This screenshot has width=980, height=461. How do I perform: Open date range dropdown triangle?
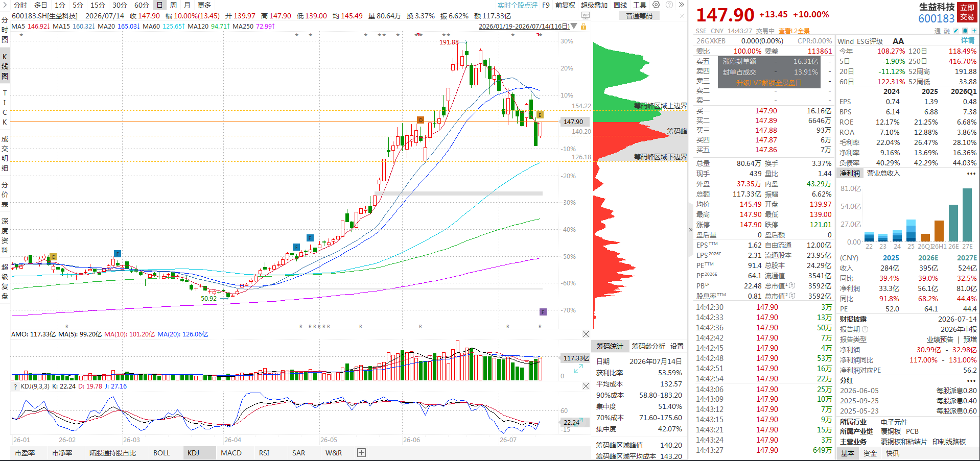click(574, 26)
